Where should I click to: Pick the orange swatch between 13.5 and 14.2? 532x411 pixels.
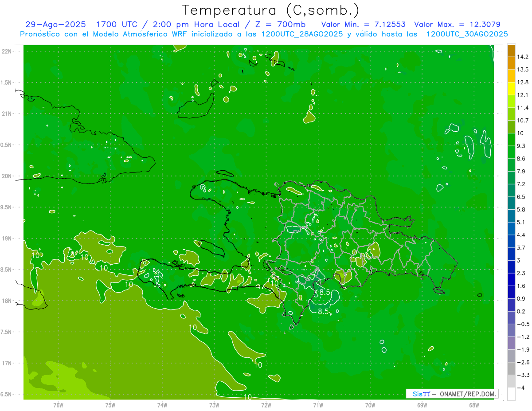click(511, 63)
